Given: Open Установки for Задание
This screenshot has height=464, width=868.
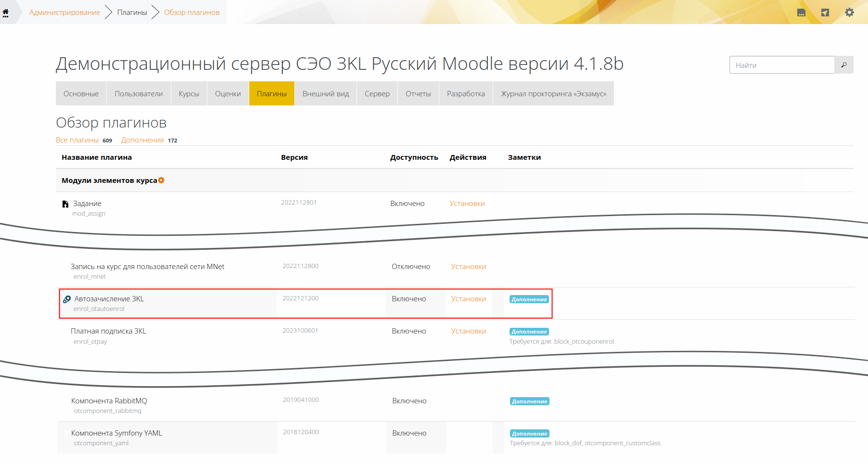Looking at the screenshot, I should [x=467, y=204].
